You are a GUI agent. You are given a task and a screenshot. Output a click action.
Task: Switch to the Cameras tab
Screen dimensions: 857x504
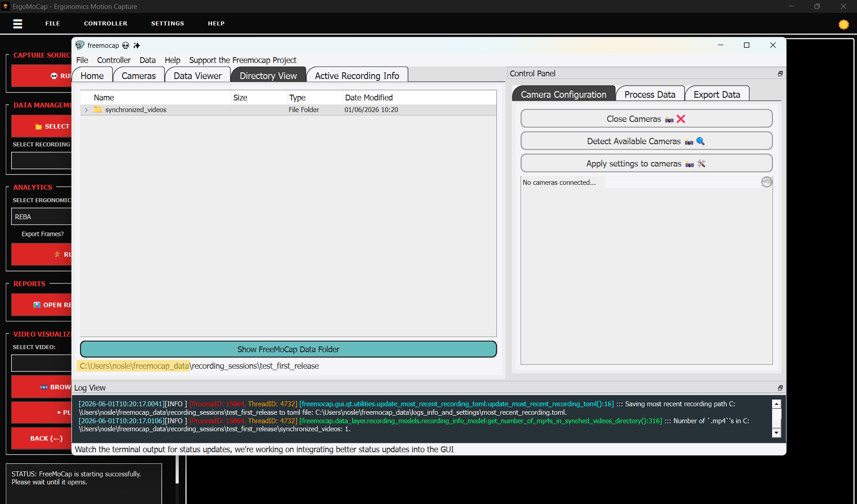[x=139, y=76]
